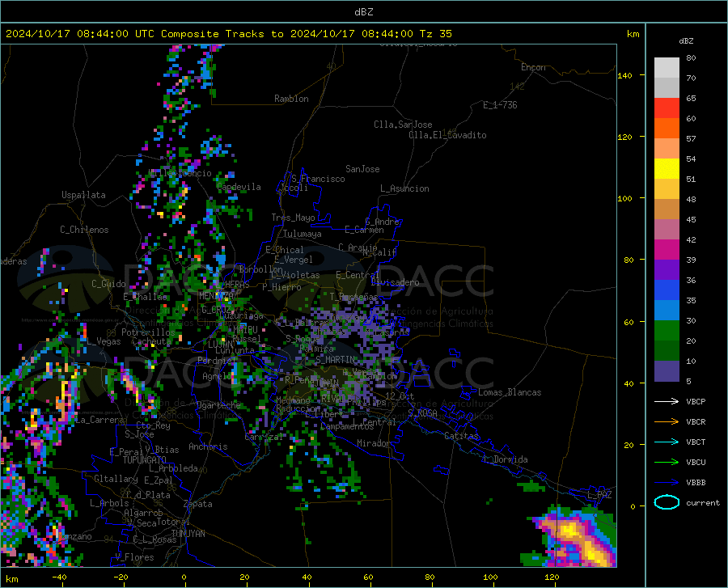Select the light gray 70–80 dBZ color band

pyautogui.click(x=667, y=68)
